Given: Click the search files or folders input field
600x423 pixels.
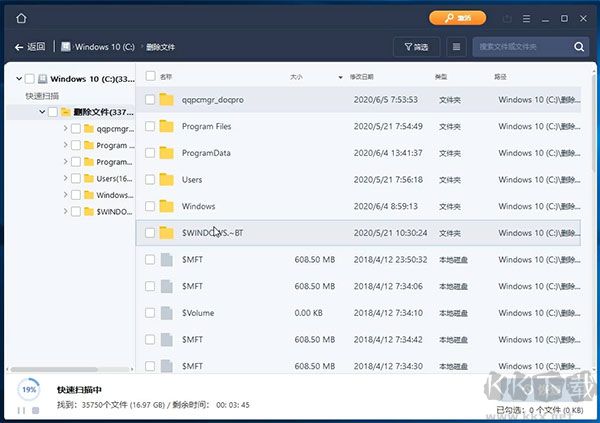Looking at the screenshot, I should [520, 47].
